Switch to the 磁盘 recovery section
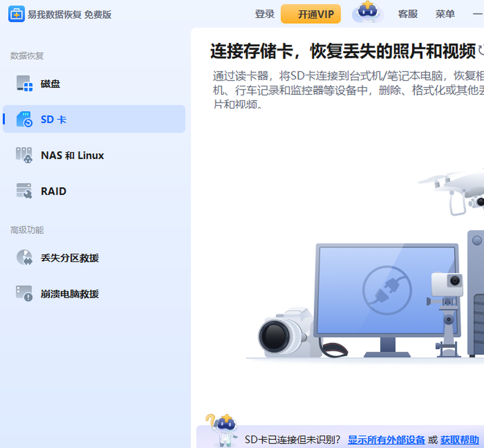This screenshot has width=484, height=448. [51, 83]
